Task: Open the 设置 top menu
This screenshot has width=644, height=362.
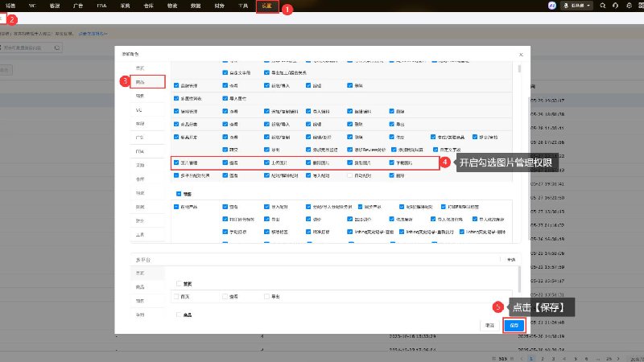Action: tap(267, 6)
